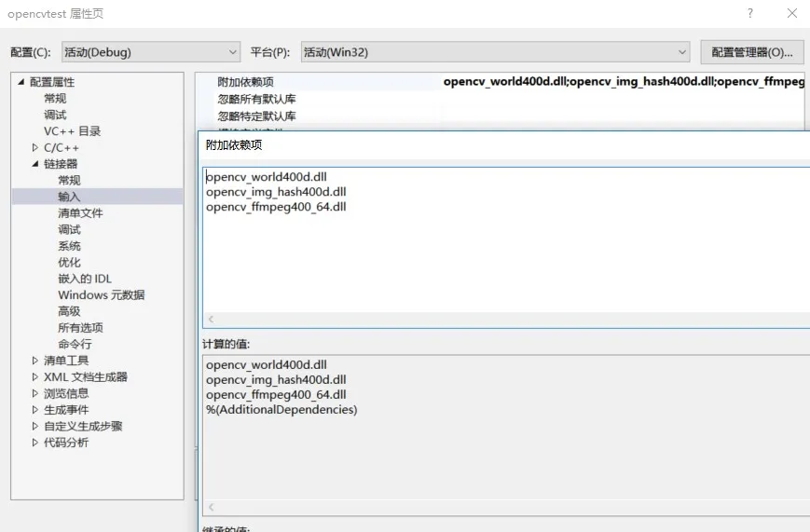Expand the 清单工具 tree node
This screenshot has height=532, width=810.
coord(35,361)
